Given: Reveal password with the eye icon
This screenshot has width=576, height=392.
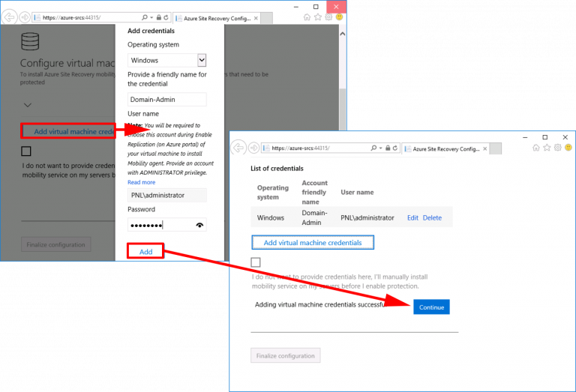Looking at the screenshot, I should tap(199, 225).
